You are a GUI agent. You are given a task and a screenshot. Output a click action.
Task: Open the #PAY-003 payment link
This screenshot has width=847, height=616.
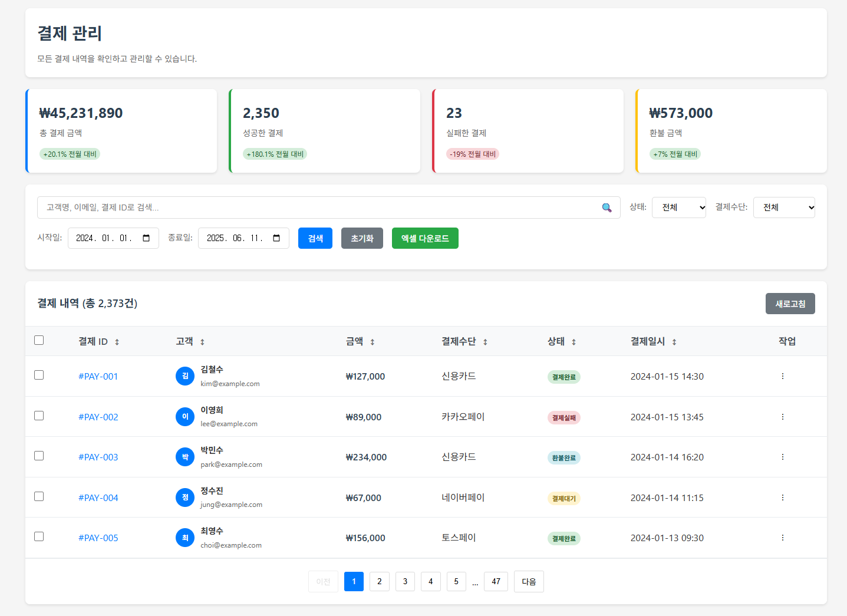click(98, 457)
